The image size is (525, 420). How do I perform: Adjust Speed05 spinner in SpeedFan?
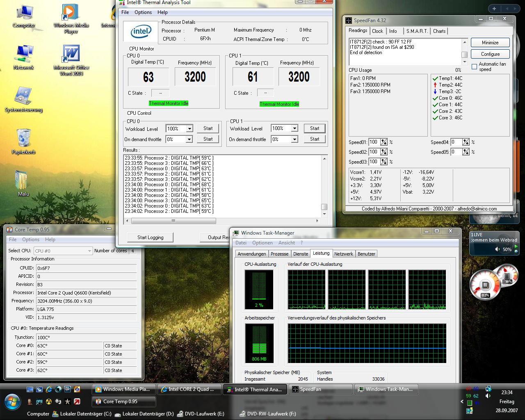tap(466, 152)
